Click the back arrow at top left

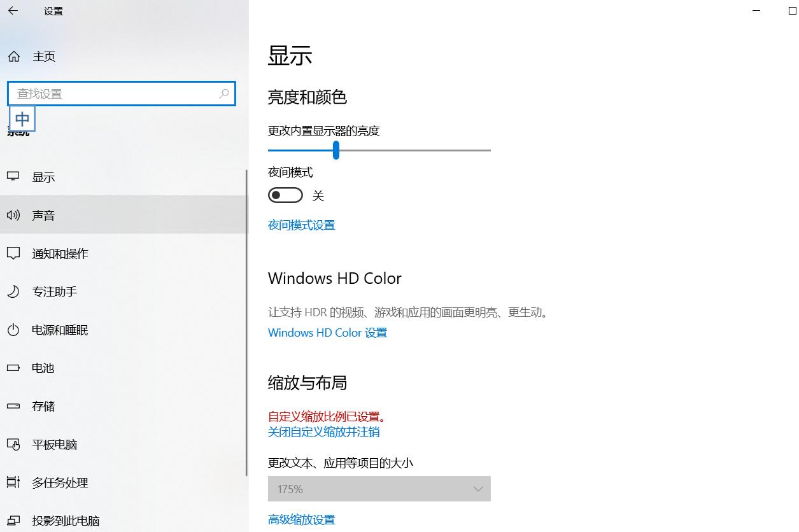coord(13,11)
